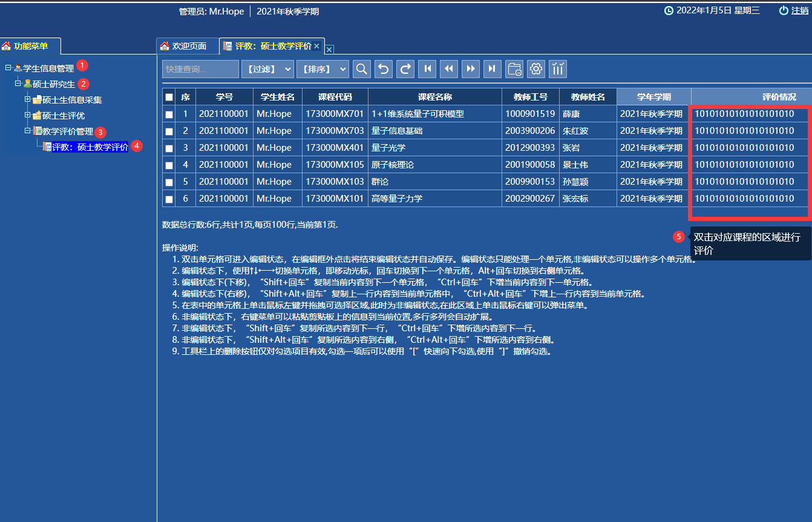This screenshot has width=812, height=522.
Task: Go to next page icon
Action: tap(471, 69)
